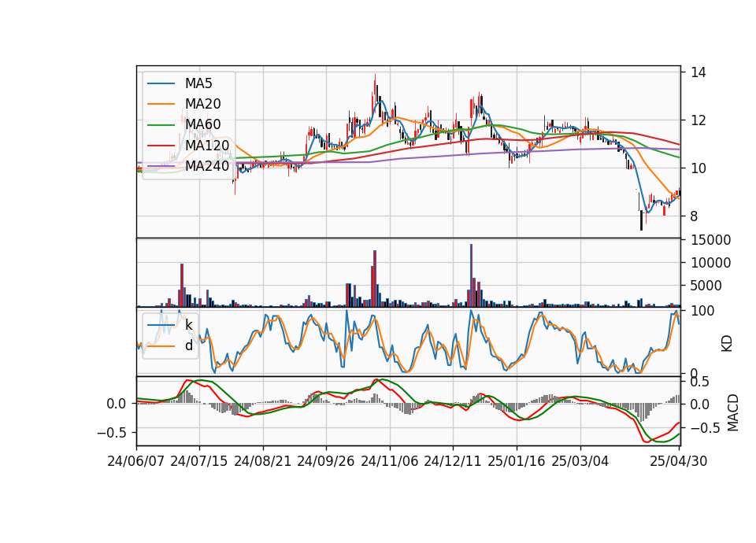Click the red MA120 legend line sample
The image size is (756, 543).
point(161,146)
